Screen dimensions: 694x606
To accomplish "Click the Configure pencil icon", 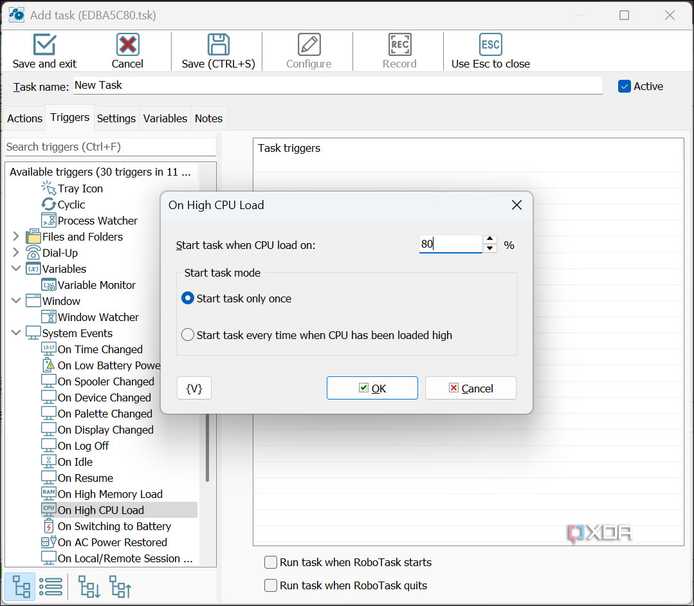I will [309, 44].
